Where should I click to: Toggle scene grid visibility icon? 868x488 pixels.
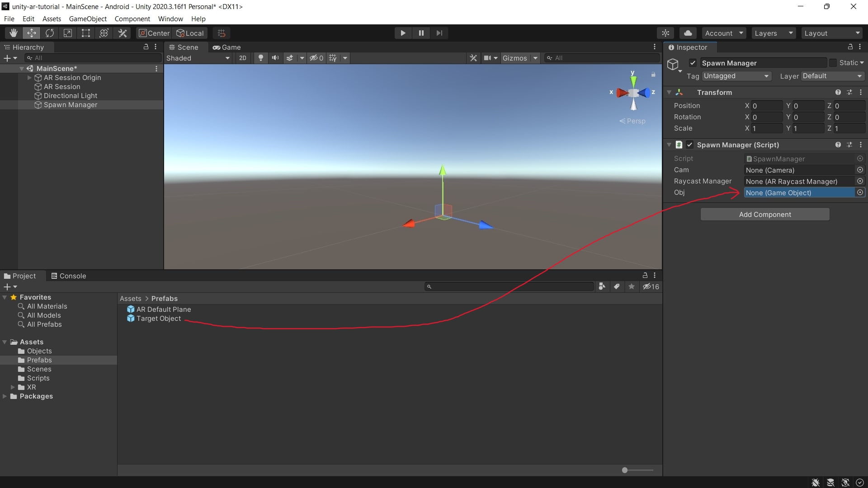tap(333, 58)
